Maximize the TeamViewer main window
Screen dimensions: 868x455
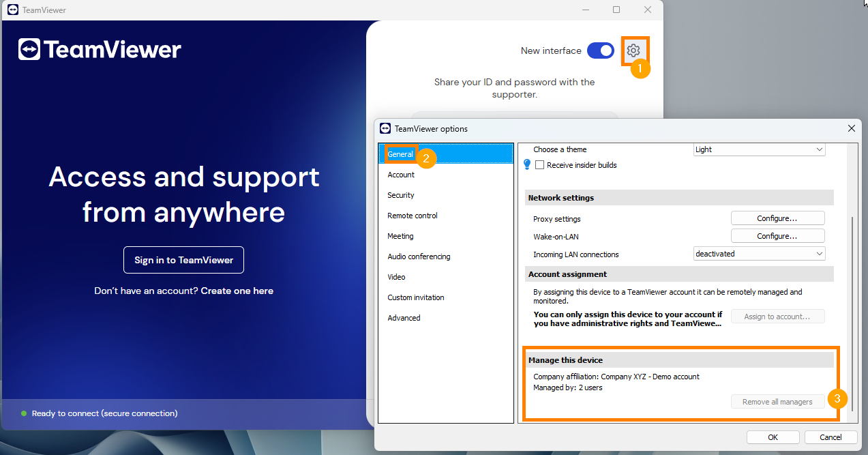(x=616, y=10)
